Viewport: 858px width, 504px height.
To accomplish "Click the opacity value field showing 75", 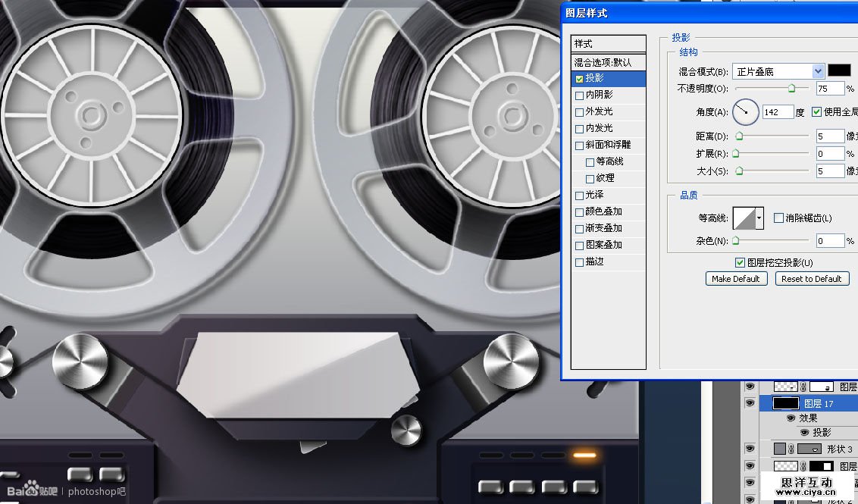I will [830, 88].
